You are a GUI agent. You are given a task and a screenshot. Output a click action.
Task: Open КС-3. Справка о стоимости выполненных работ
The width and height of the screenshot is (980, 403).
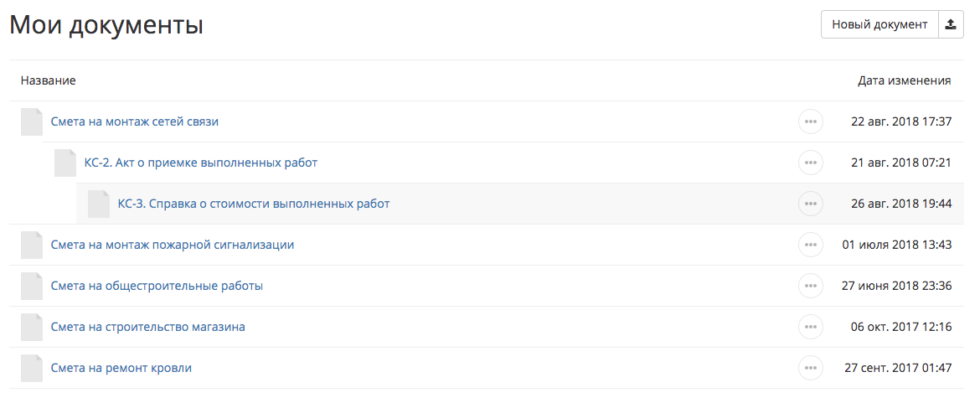pyautogui.click(x=254, y=204)
